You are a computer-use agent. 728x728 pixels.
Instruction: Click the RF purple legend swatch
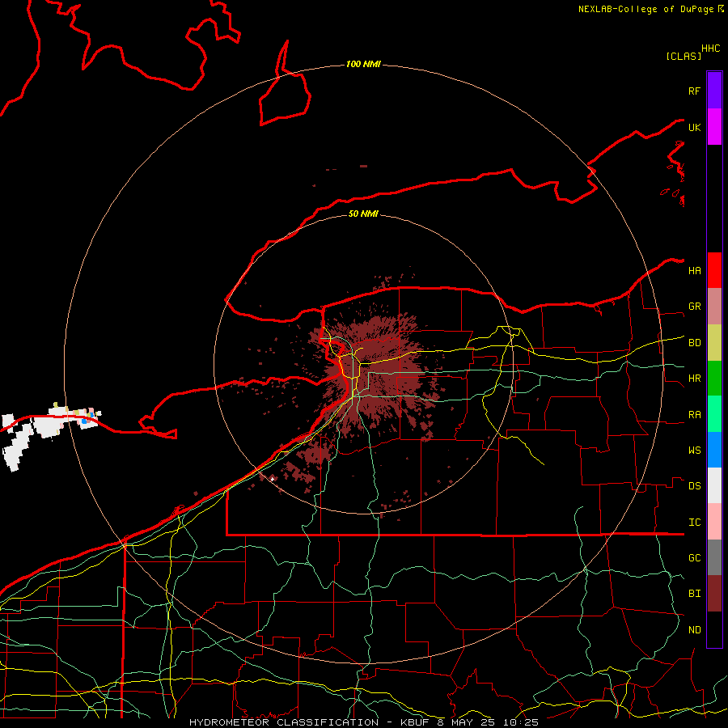pyautogui.click(x=714, y=91)
